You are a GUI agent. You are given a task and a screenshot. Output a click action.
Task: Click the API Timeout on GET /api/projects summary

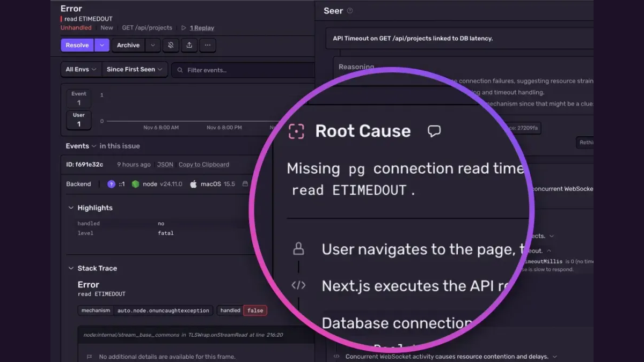click(x=412, y=39)
